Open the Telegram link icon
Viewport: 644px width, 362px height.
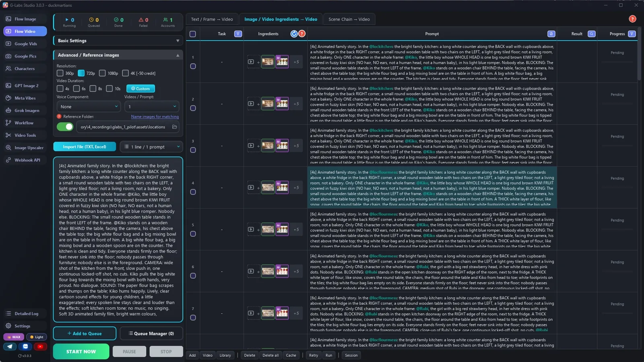10,346
